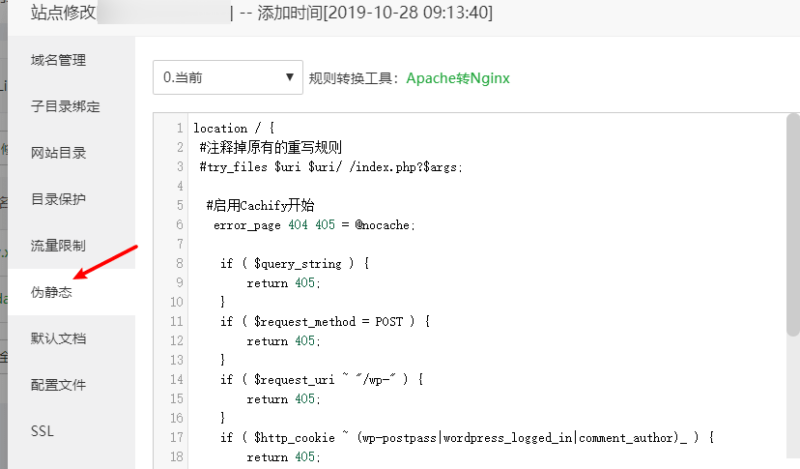Open the SSL tab

(42, 431)
